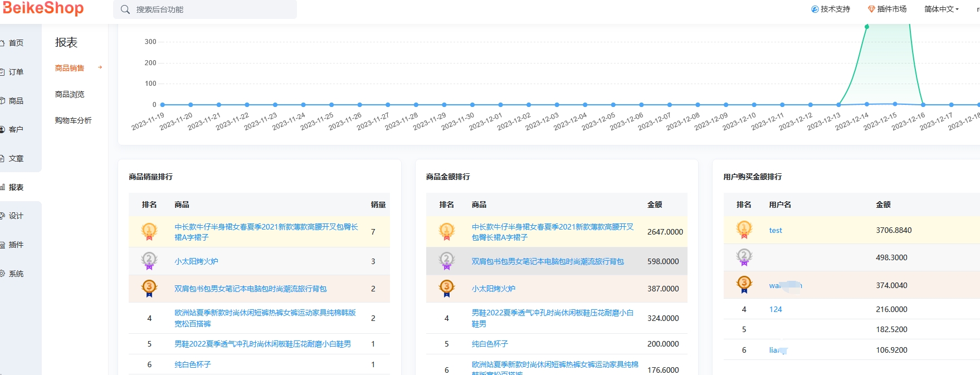Click the 销量 column header

(378, 204)
